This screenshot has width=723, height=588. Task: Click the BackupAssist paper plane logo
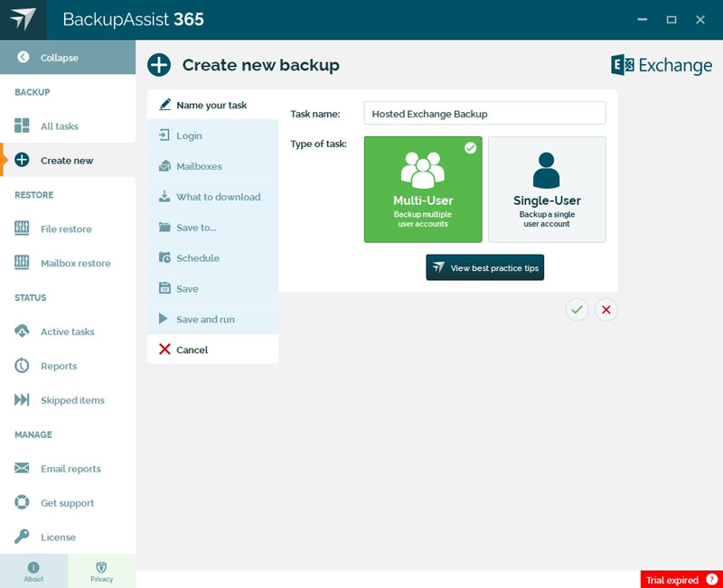23,19
